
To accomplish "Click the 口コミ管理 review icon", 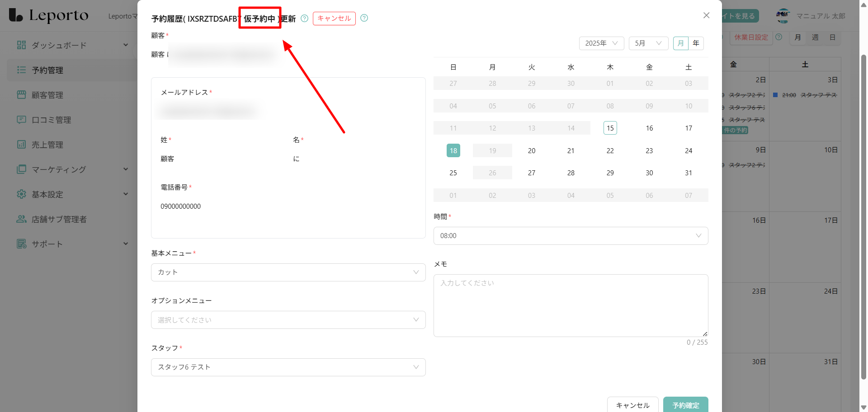I will point(21,120).
